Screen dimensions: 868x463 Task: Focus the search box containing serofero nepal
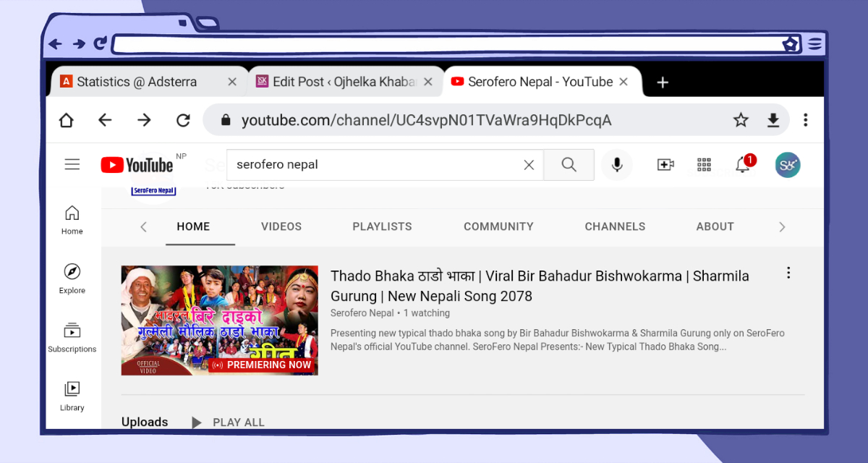[385, 165]
